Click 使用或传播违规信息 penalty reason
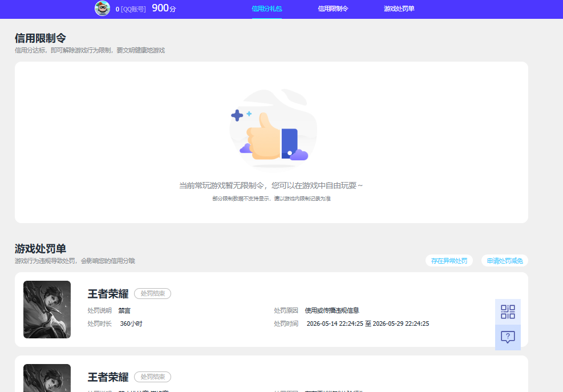This screenshot has width=563, height=392. pyautogui.click(x=332, y=310)
